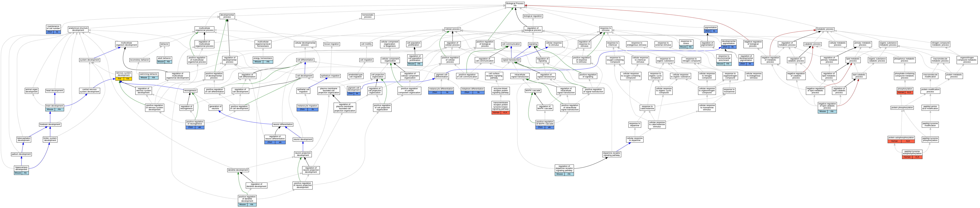
Task: Click the 'response to stress' node
Action: (686, 44)
